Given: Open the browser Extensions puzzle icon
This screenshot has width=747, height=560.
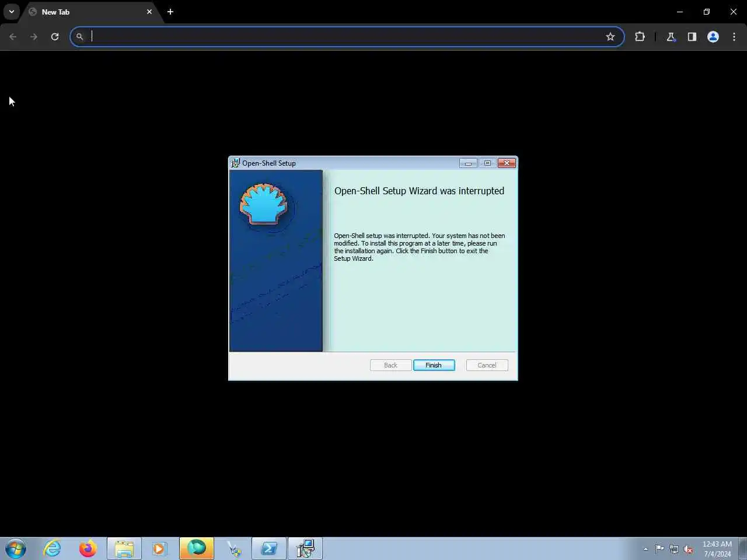Looking at the screenshot, I should click(x=640, y=37).
